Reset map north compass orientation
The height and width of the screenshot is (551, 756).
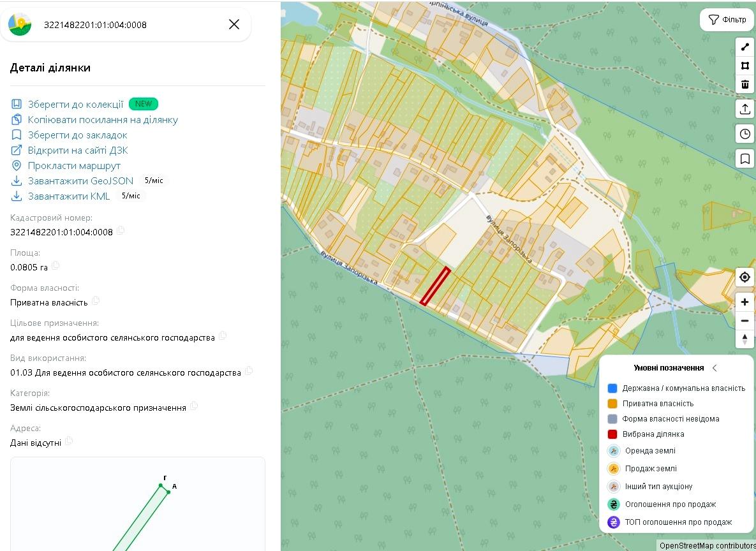point(745,339)
